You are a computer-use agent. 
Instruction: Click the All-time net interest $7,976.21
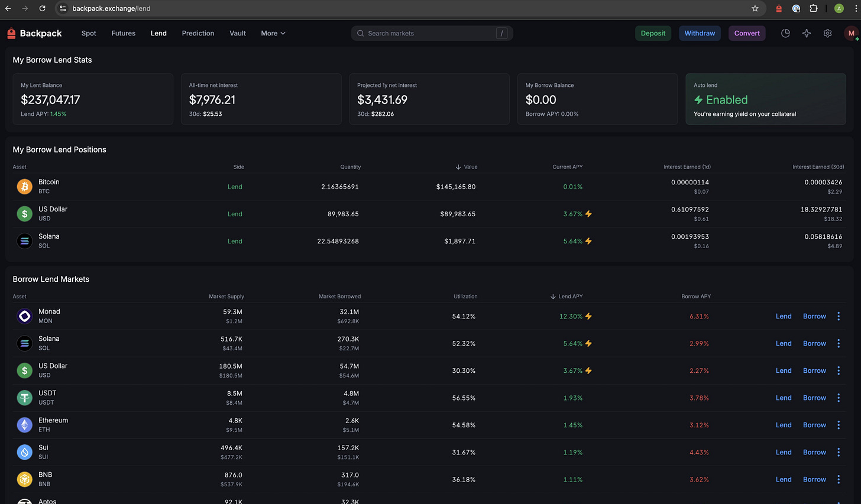tap(212, 100)
